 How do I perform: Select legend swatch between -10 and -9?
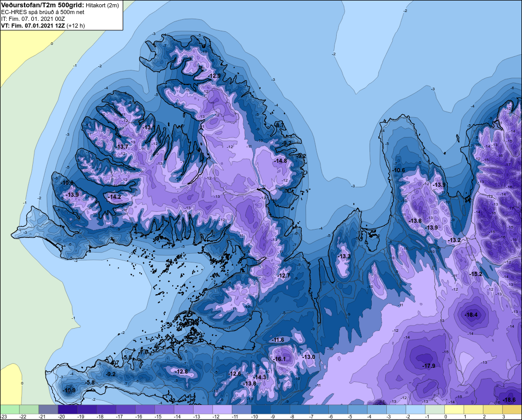[x=260, y=409]
